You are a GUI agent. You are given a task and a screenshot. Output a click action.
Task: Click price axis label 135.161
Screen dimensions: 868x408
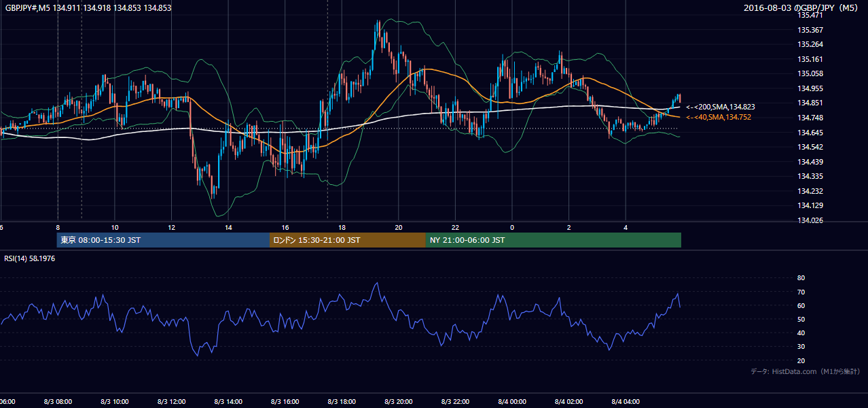click(x=810, y=59)
